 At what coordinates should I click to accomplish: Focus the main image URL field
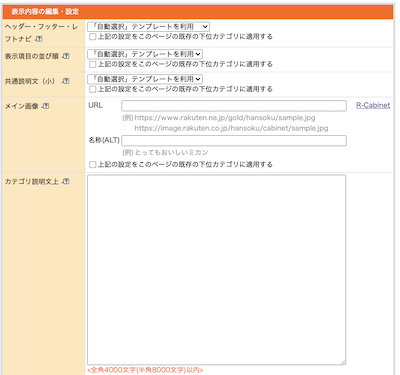click(234, 106)
